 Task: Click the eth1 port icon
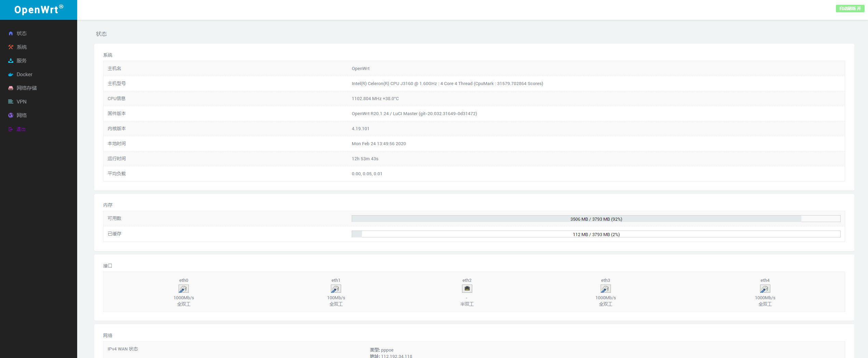tap(336, 289)
